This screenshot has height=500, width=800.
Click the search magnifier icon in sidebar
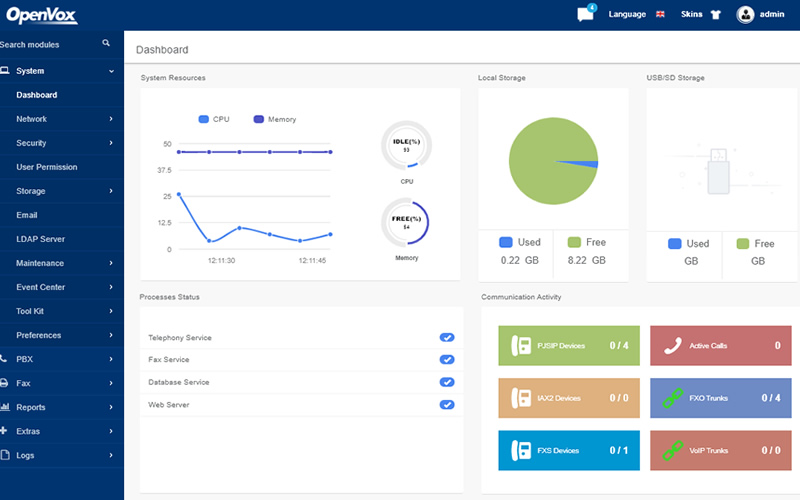106,43
